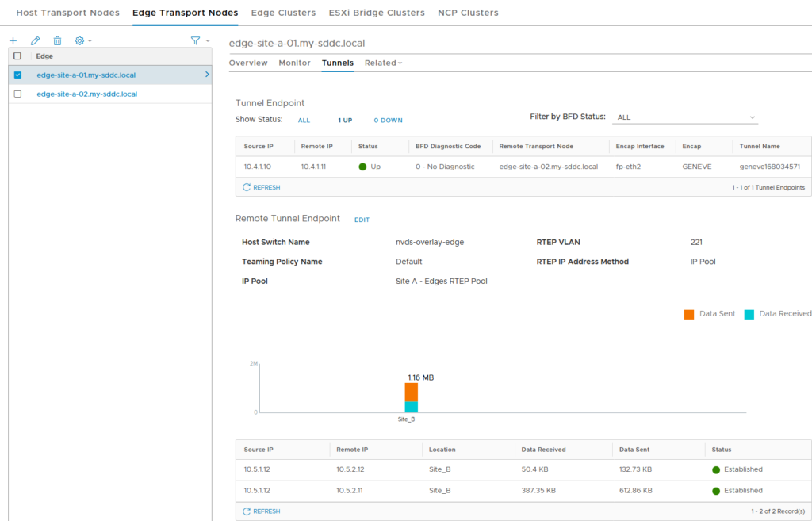Screen dimensions: 812x521
Task: Click the Data Received column header
Action: (543, 450)
